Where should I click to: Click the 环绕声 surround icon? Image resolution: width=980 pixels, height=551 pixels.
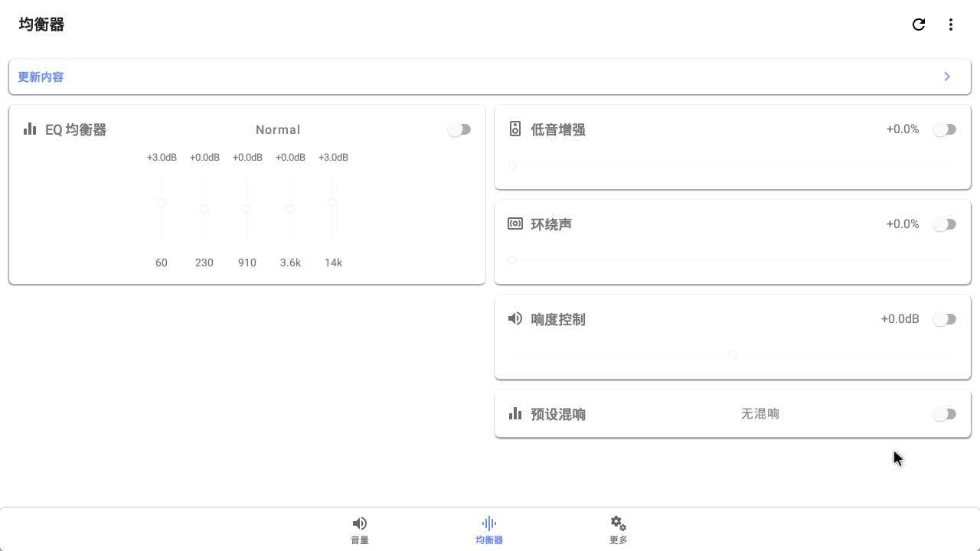tap(515, 223)
